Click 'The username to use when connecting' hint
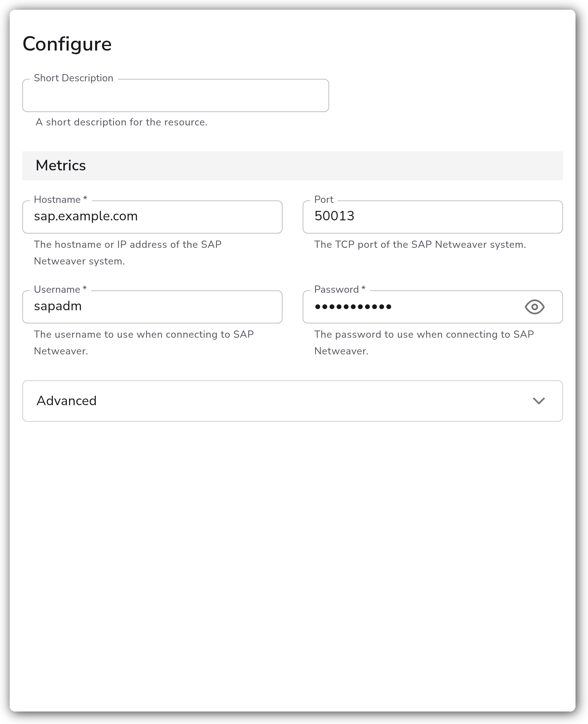This screenshot has height=724, width=588. coord(144,342)
